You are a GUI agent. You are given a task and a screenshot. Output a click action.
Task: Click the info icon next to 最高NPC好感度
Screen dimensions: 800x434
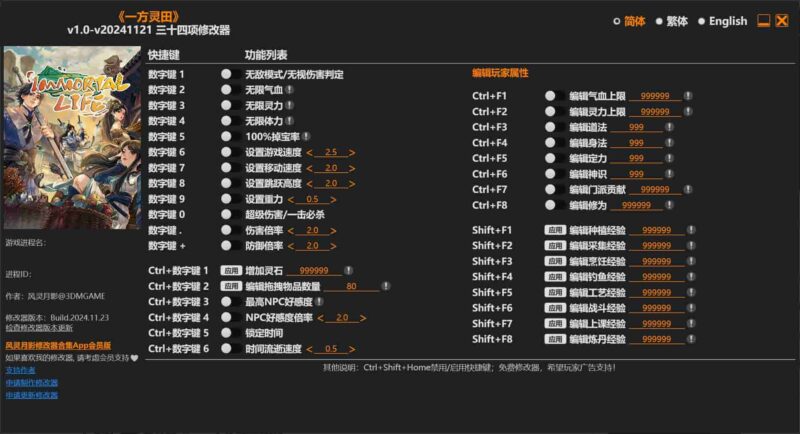point(319,301)
